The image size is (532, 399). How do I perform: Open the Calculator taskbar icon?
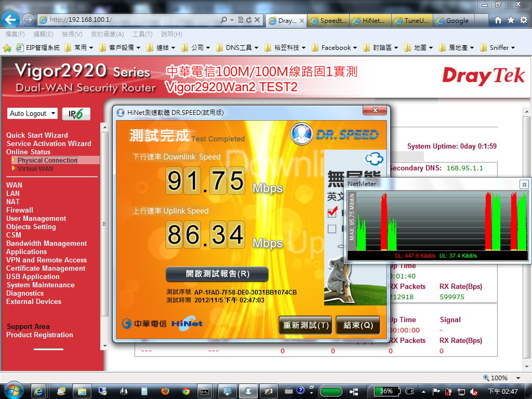pos(144,391)
